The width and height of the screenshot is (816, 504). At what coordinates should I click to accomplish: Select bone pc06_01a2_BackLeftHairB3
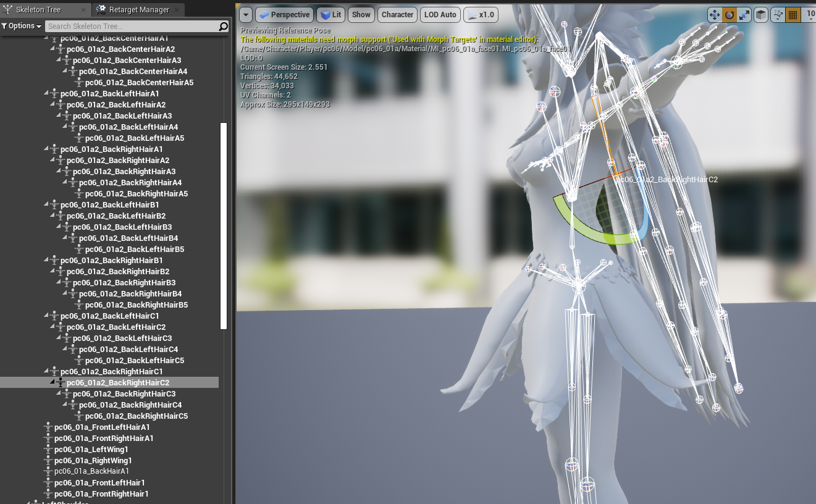pos(122,227)
